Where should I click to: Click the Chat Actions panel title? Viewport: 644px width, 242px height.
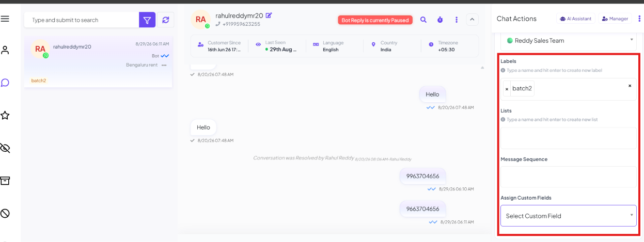tap(516, 19)
